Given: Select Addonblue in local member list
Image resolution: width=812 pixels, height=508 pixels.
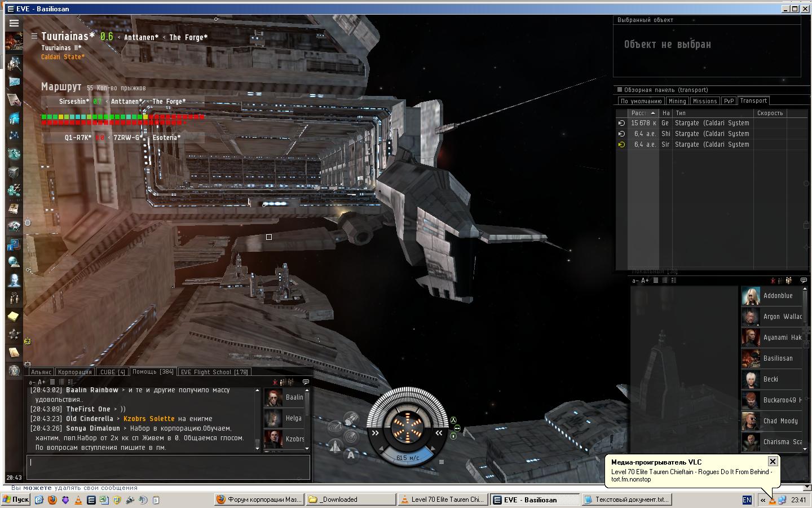Looking at the screenshot, I should pyautogui.click(x=771, y=296).
